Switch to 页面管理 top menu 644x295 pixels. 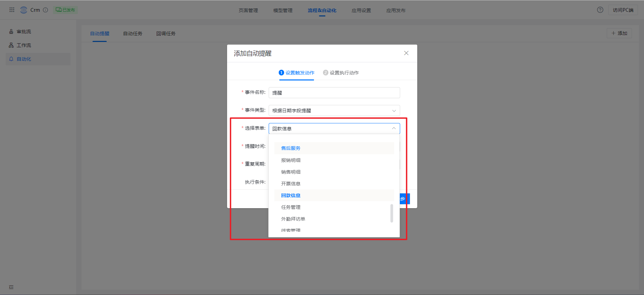pos(248,10)
